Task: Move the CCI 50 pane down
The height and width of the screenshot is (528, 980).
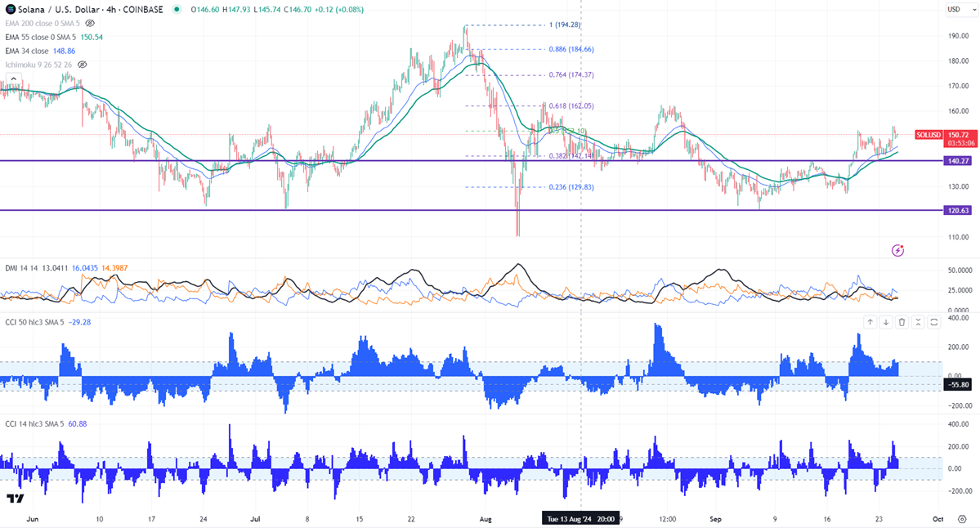Action: (886, 322)
